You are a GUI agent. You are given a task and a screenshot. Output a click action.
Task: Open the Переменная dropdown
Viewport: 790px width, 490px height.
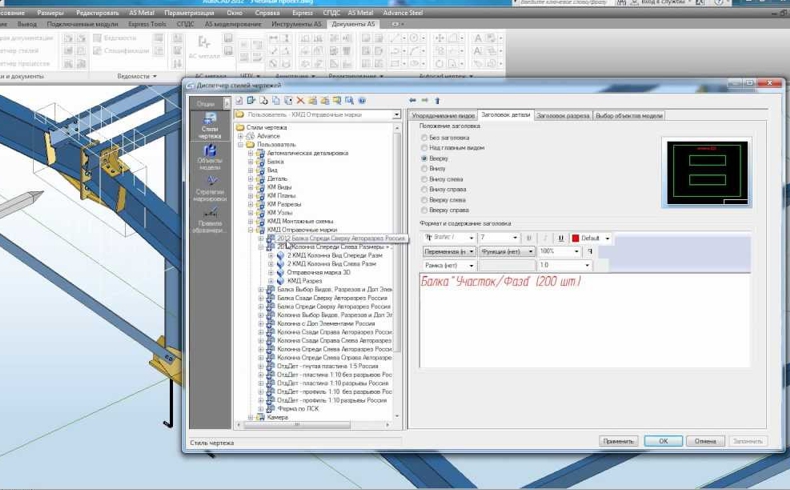pos(448,252)
